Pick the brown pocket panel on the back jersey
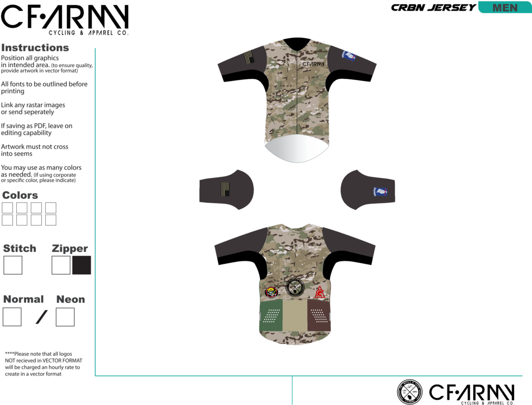 click(319, 315)
